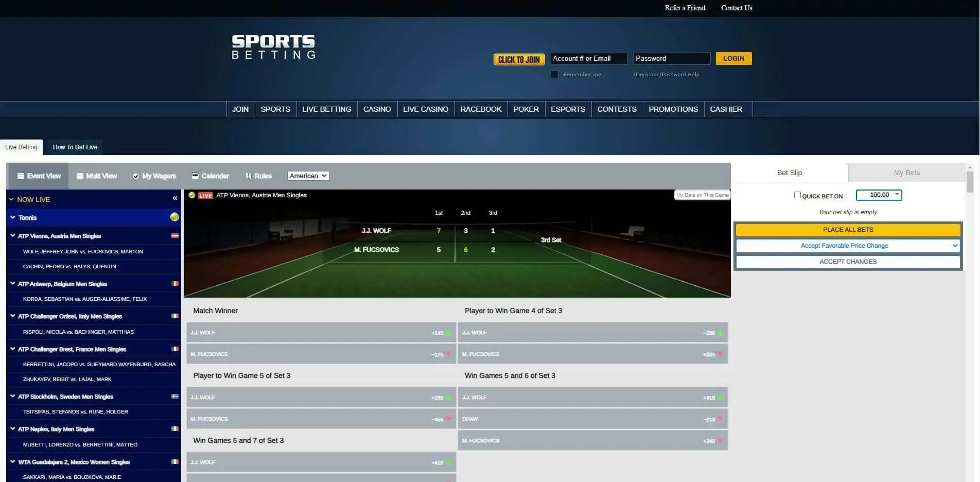
Task: Collapse ATP Challenger Brest, France Men Singles
Action: (13, 349)
